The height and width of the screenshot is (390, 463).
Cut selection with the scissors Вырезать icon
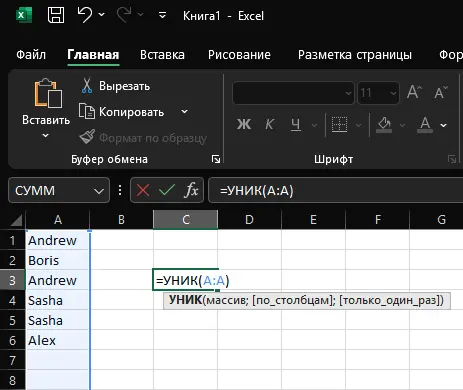click(87, 86)
